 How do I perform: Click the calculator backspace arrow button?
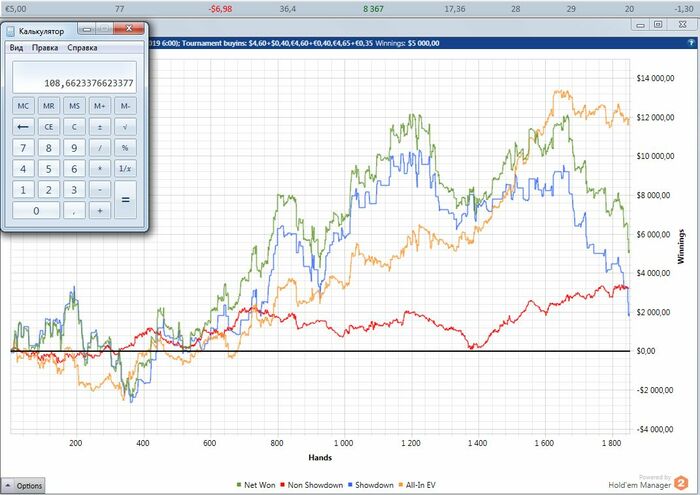(x=23, y=127)
